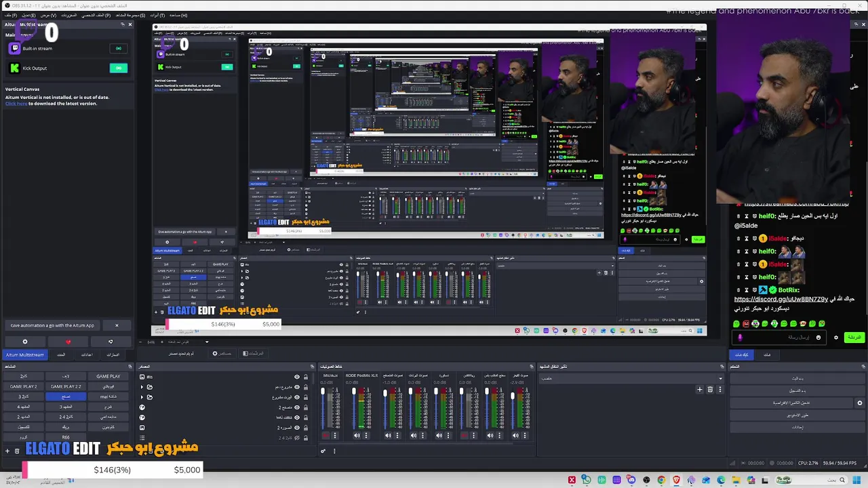Adjust the Mic/Aux volume slider
The width and height of the screenshot is (868, 488).
pyautogui.click(x=323, y=408)
